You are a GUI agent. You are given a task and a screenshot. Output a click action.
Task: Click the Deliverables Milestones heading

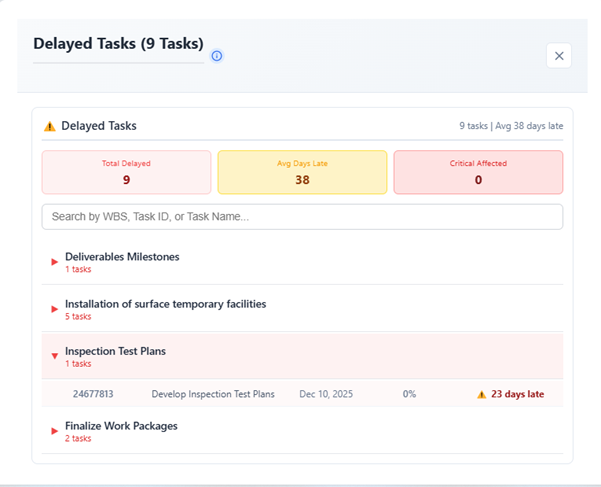pos(122,257)
